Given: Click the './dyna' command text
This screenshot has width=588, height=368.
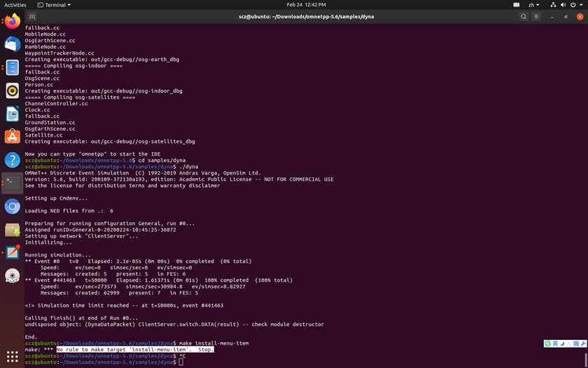Looking at the screenshot, I should pyautogui.click(x=188, y=166).
